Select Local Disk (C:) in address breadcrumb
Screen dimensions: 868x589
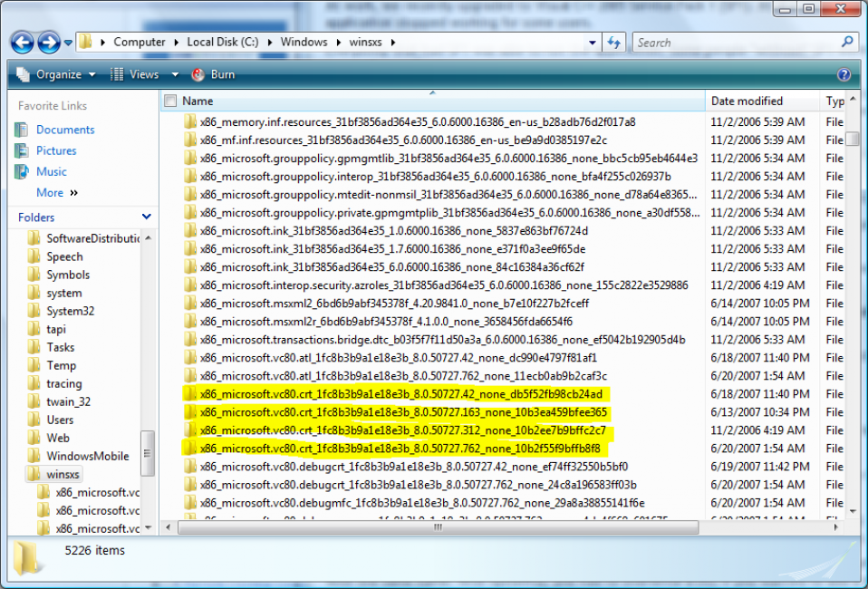(x=223, y=42)
